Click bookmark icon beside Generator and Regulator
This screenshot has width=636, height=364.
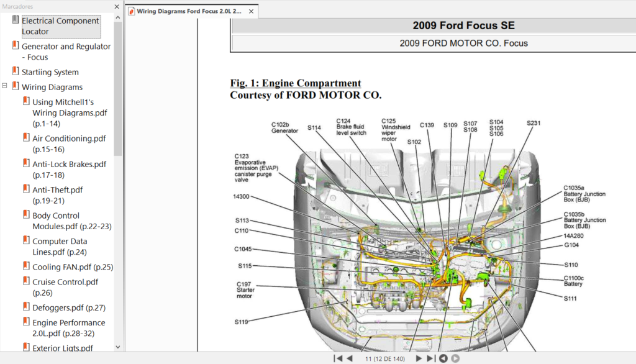pyautogui.click(x=16, y=45)
